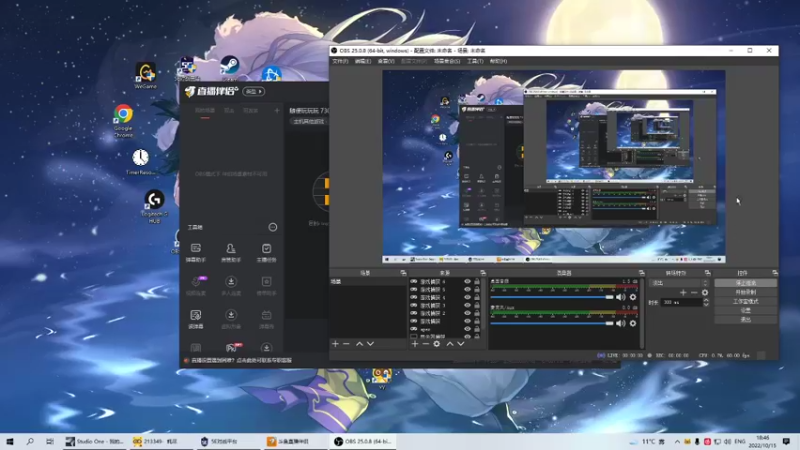This screenshot has height=450, width=800.
Task: Open 帮助(H) menu in OBS
Action: (498, 61)
